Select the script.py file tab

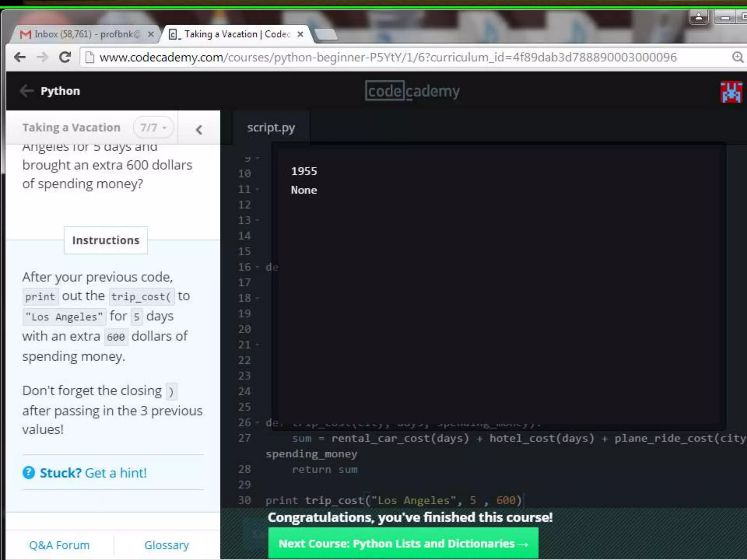click(271, 128)
